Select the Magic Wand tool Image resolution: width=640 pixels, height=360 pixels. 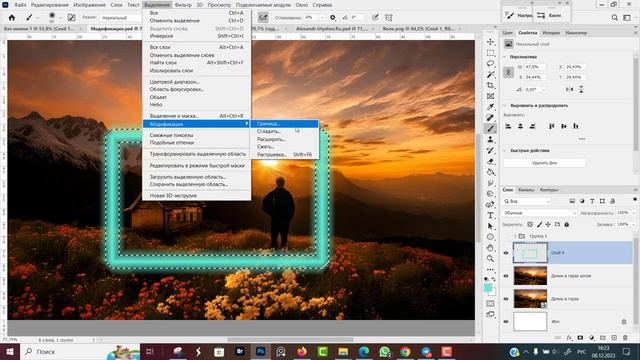pos(490,75)
